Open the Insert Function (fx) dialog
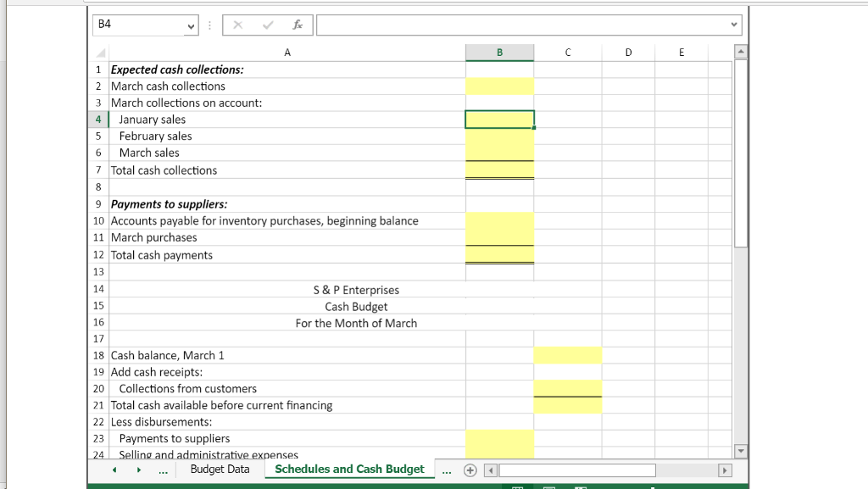This screenshot has height=489, width=868. coord(298,25)
